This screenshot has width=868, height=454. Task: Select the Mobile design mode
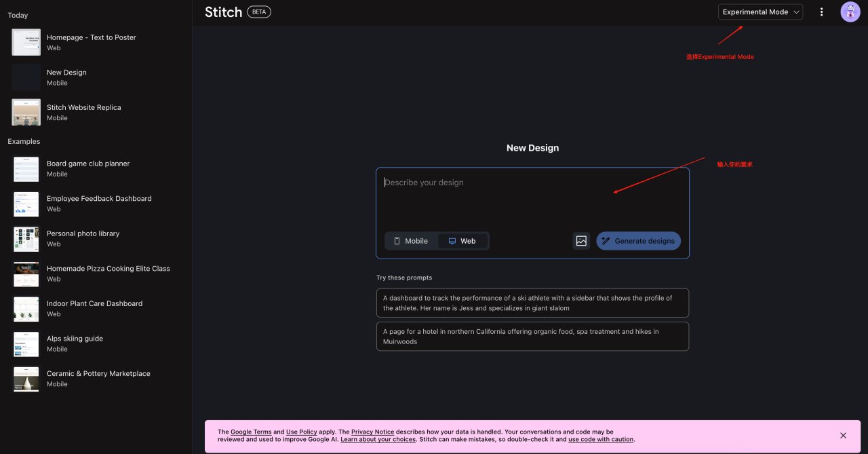coord(411,241)
